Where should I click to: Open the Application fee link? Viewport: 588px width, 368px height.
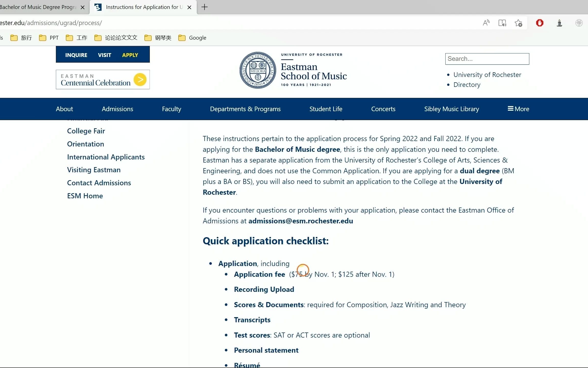click(x=260, y=274)
